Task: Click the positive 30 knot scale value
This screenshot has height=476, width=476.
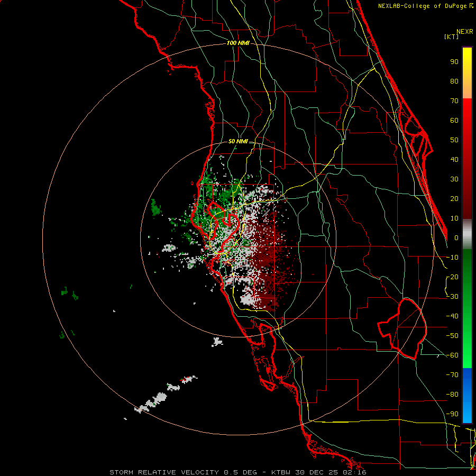Action: pos(454,179)
